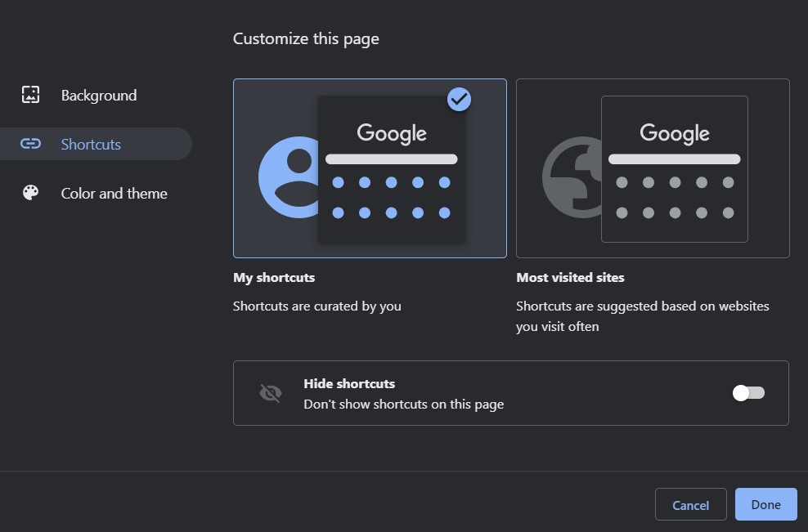The image size is (808, 532).
Task: Click "Don't show shortcuts on this page" text
Action: (403, 405)
